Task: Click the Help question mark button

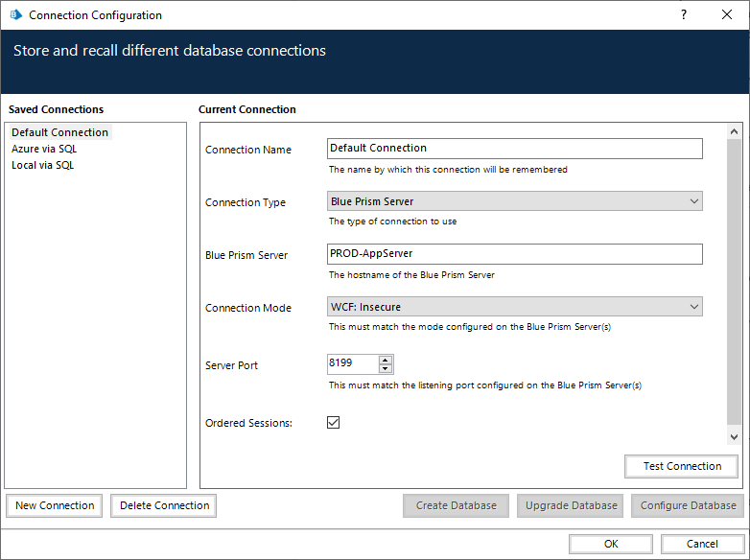Action: pos(684,15)
